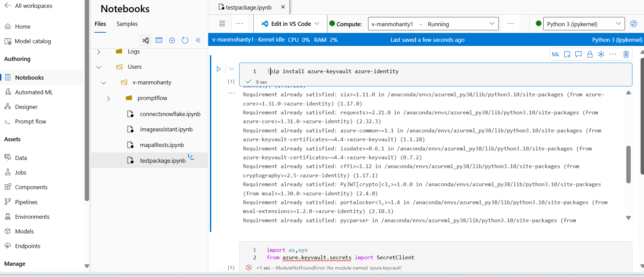The image size is (644, 277).
Task: Open the Compute selection dropdown
Action: click(433, 24)
